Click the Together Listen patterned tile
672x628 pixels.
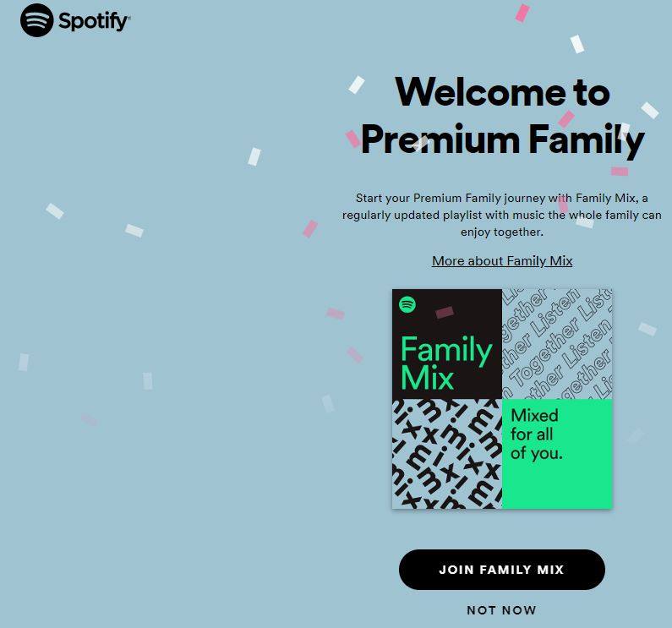[x=557, y=344]
